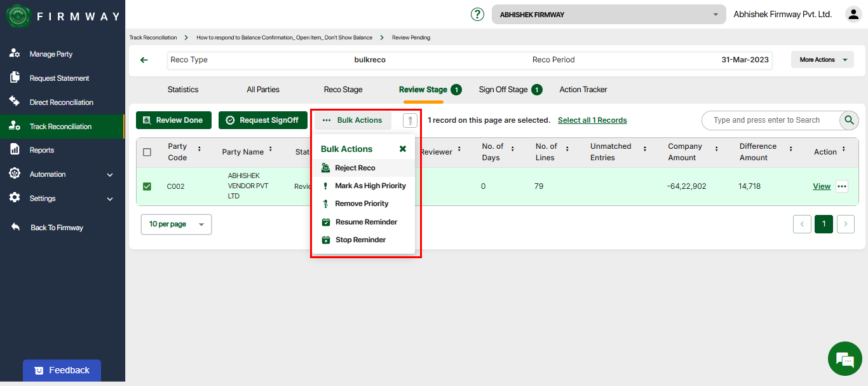Select Reject Reco from Bulk Actions
The height and width of the screenshot is (386, 868).
point(355,168)
